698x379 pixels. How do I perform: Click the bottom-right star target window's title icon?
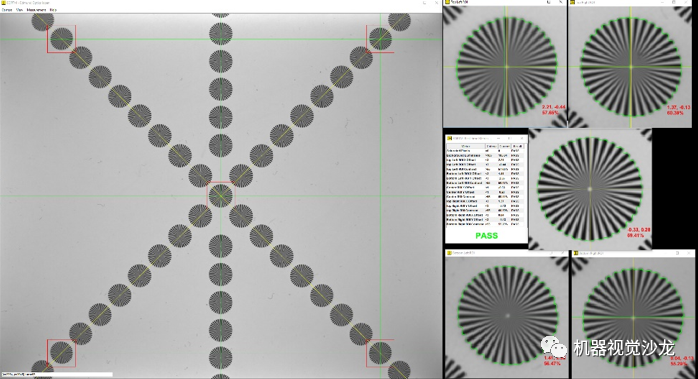tap(576, 253)
